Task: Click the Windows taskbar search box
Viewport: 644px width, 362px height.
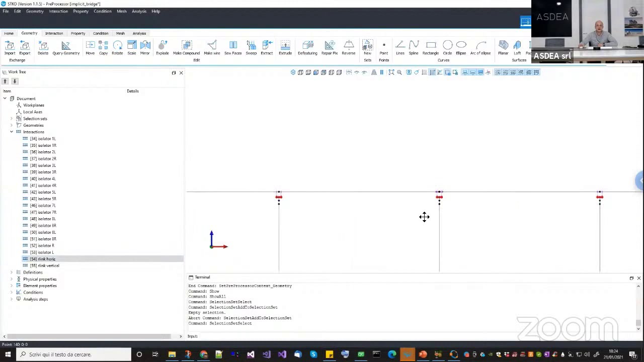Action: click(x=73, y=354)
